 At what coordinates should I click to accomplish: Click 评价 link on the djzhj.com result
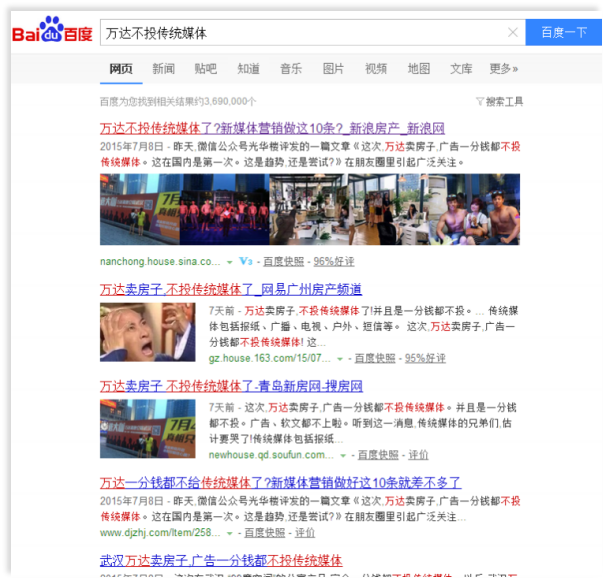(x=305, y=533)
